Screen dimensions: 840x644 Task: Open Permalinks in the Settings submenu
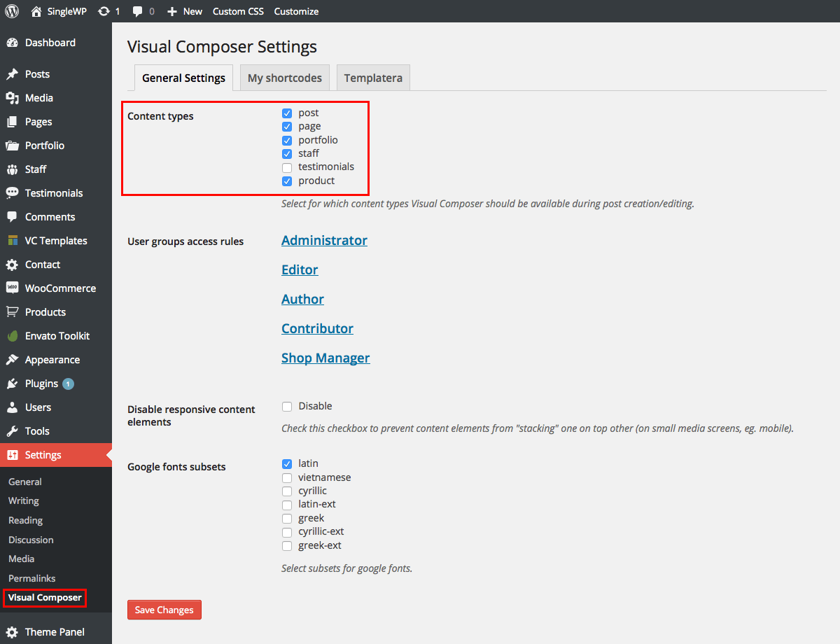click(31, 578)
